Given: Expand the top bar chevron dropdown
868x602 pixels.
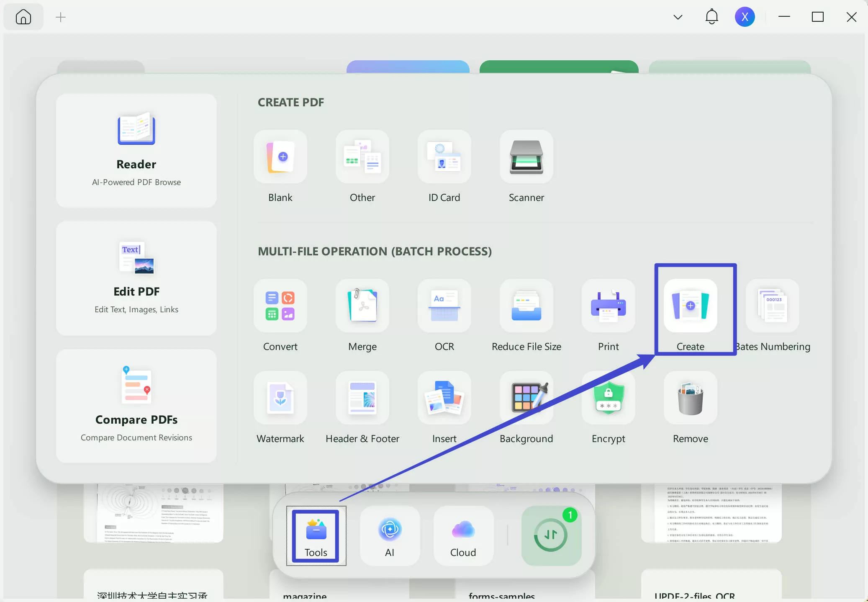Looking at the screenshot, I should [x=677, y=17].
